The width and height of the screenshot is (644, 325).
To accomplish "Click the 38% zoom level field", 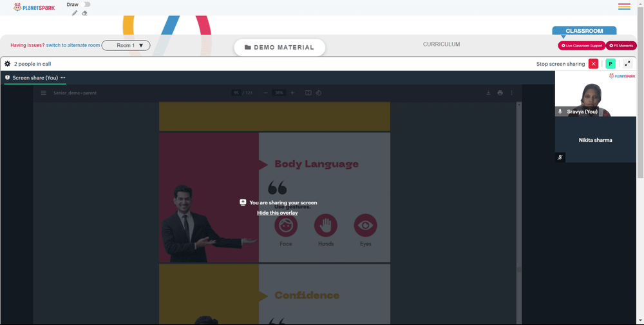I will [279, 93].
